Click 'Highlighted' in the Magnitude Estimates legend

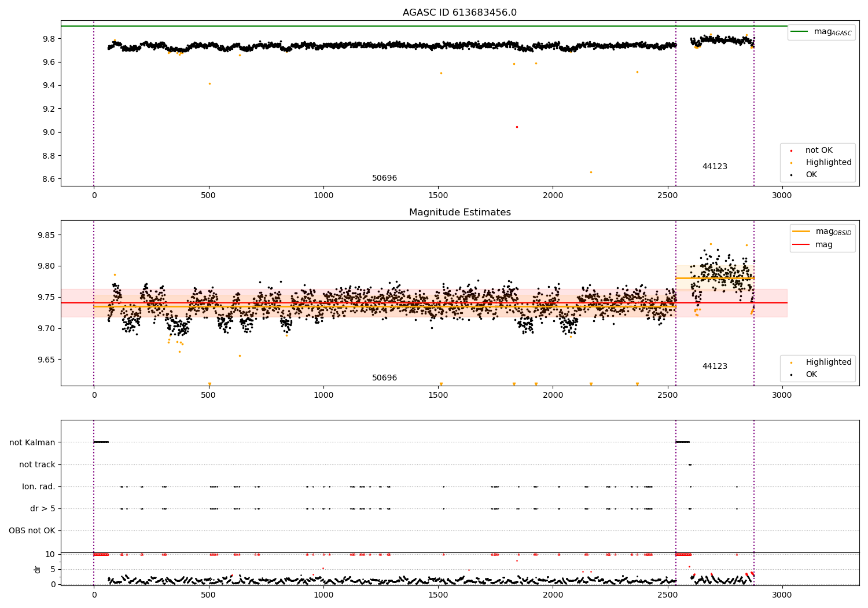tap(829, 362)
